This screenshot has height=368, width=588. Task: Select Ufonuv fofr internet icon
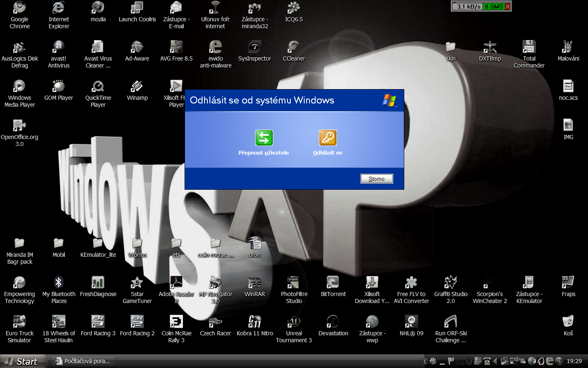coord(216,8)
